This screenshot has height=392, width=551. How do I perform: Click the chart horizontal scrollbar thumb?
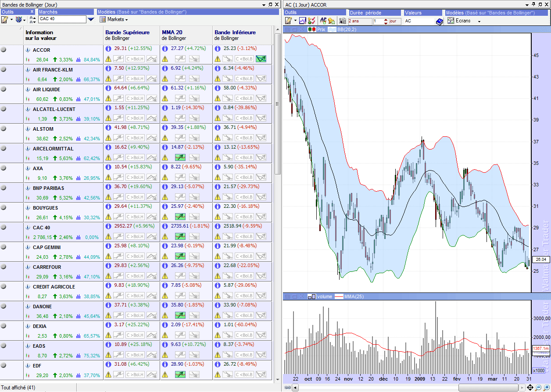tap(489, 388)
